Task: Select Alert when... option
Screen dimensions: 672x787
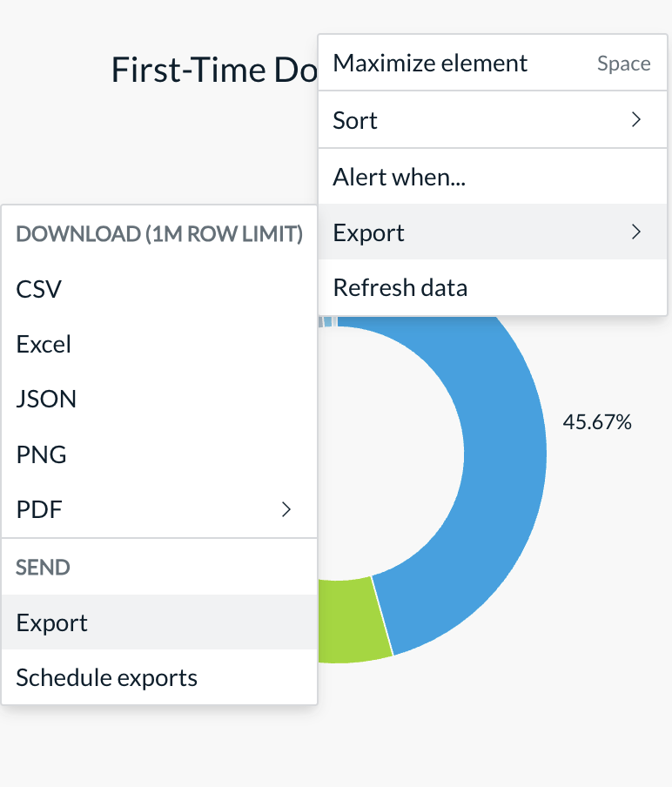Action: (x=493, y=177)
